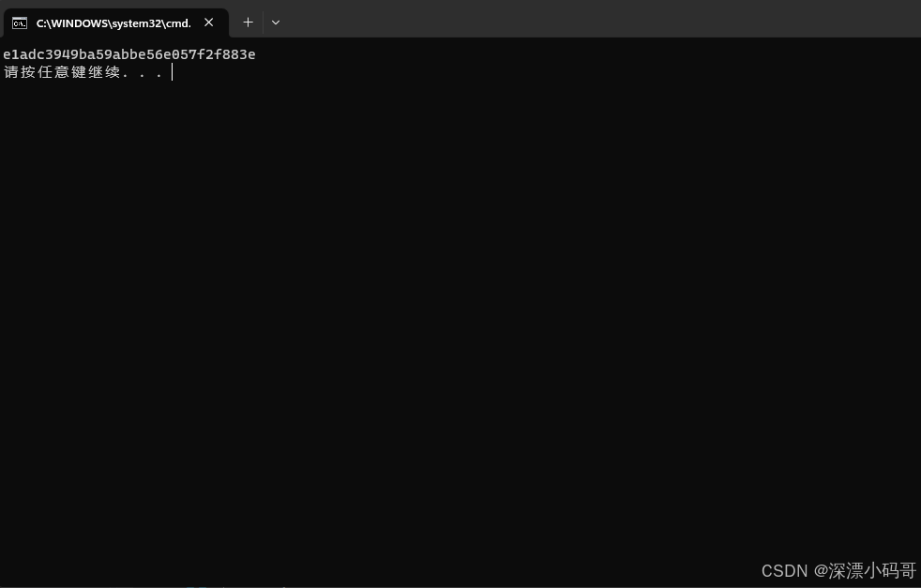Click the plus icon to add a tab
The image size is (921, 588).
click(x=248, y=22)
